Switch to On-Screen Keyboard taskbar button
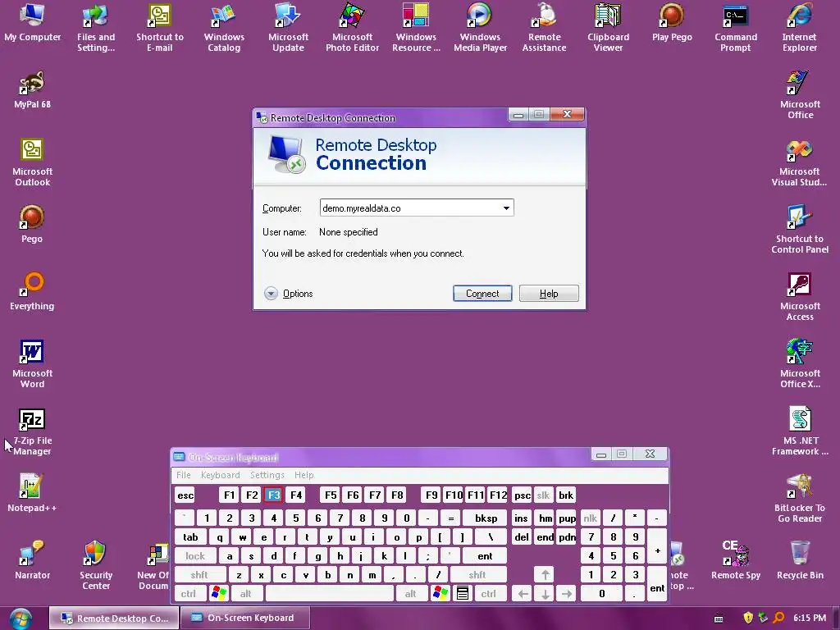 tap(244, 619)
